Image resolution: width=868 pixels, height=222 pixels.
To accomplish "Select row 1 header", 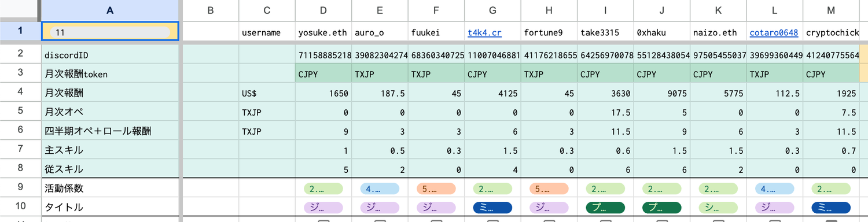I will click(20, 32).
